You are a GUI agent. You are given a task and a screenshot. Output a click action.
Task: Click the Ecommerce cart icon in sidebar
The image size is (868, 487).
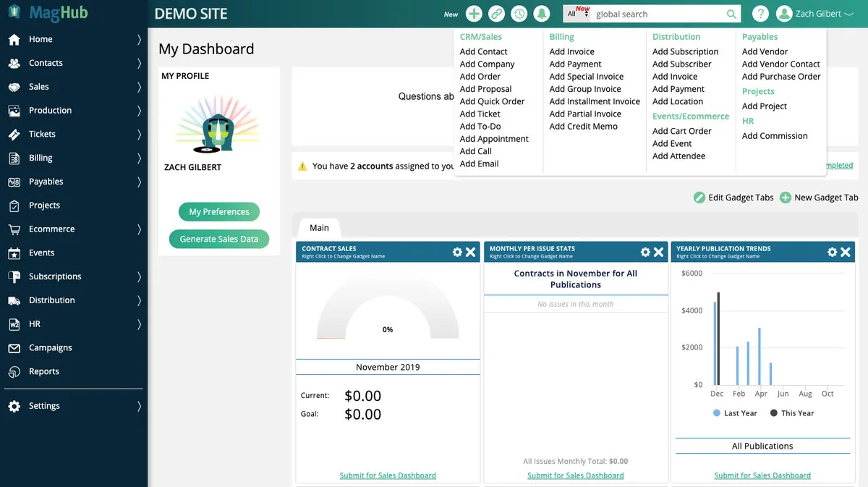(x=14, y=229)
